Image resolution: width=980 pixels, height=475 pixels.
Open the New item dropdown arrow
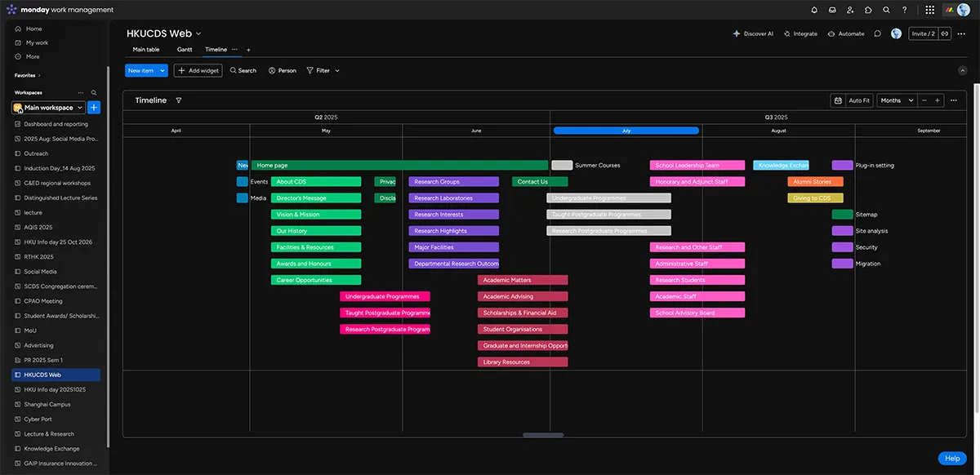163,71
